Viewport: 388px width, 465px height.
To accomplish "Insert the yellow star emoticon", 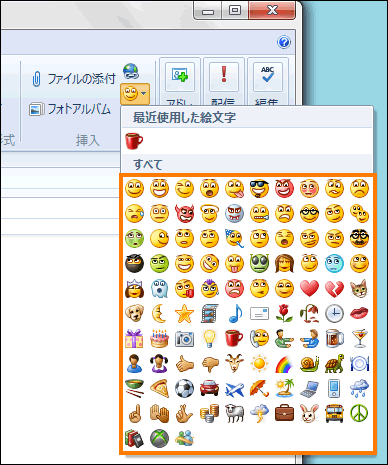I will (x=185, y=313).
